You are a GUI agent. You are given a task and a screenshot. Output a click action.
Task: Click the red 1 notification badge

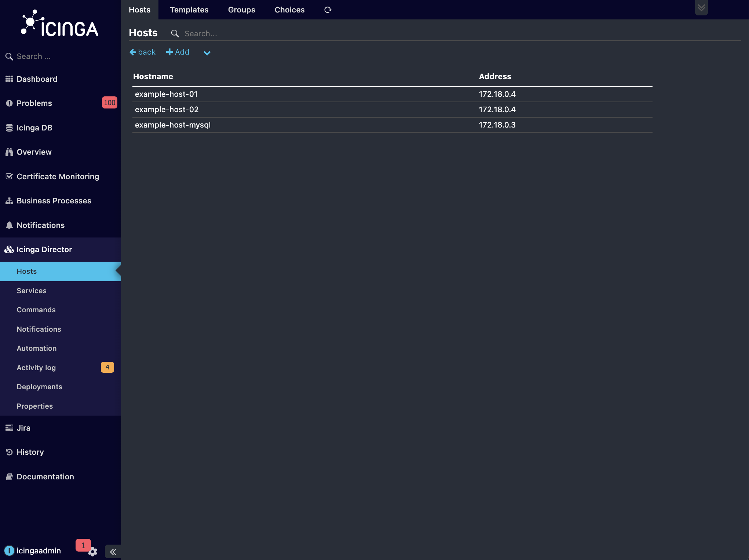[83, 545]
